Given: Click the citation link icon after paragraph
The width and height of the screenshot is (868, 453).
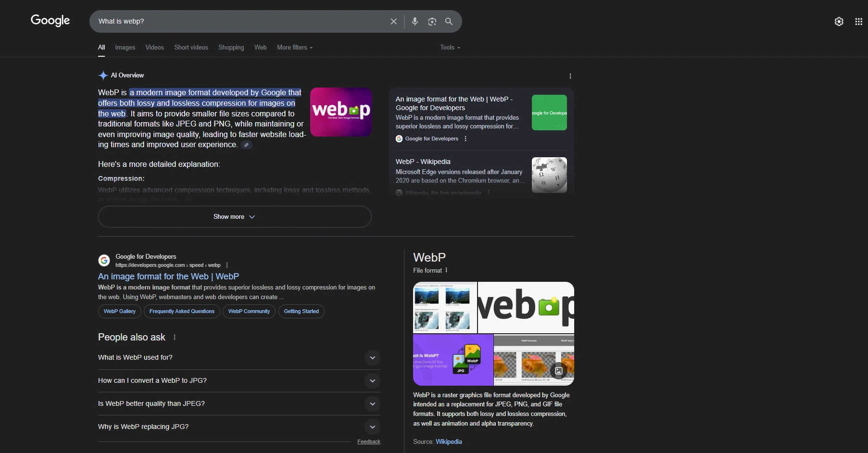Looking at the screenshot, I should point(246,145).
